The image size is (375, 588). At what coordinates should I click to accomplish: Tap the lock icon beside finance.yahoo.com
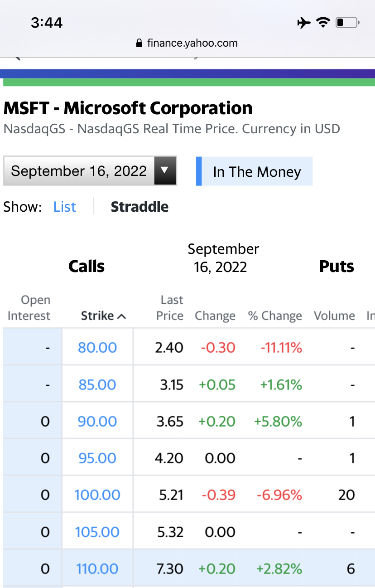(x=139, y=44)
